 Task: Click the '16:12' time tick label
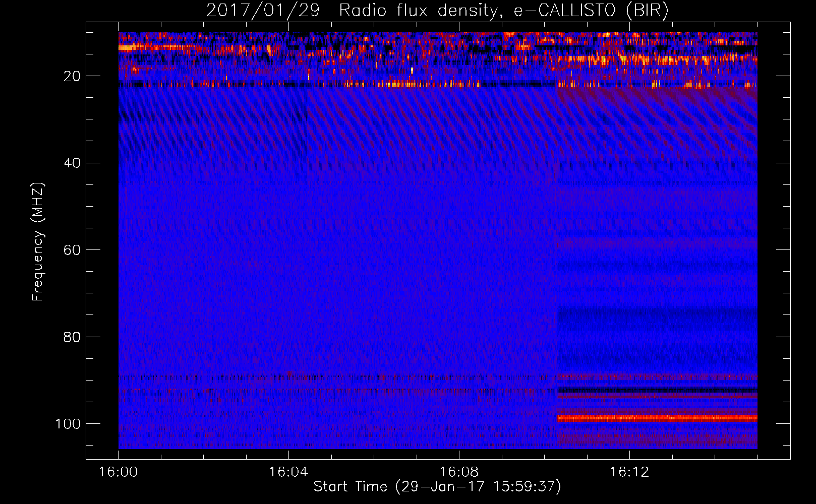coord(629,472)
